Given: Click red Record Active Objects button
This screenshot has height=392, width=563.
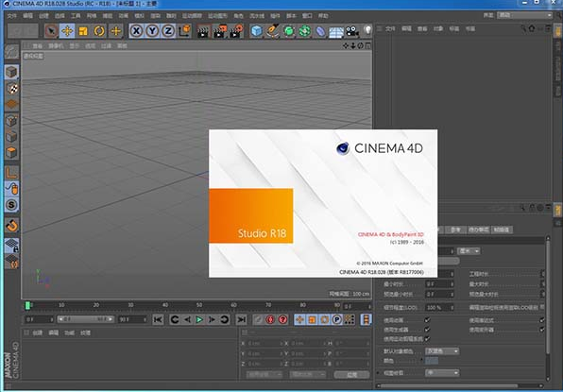Looking at the screenshot, I should [270, 319].
